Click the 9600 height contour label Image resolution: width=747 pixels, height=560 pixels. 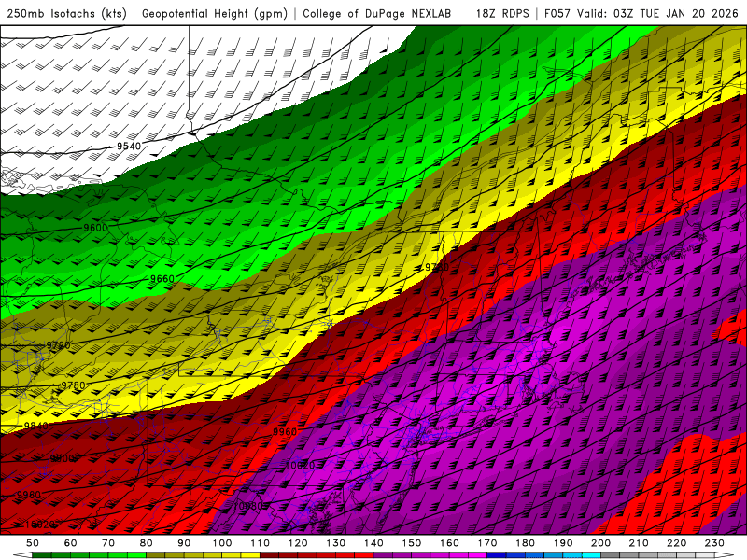[x=95, y=228]
